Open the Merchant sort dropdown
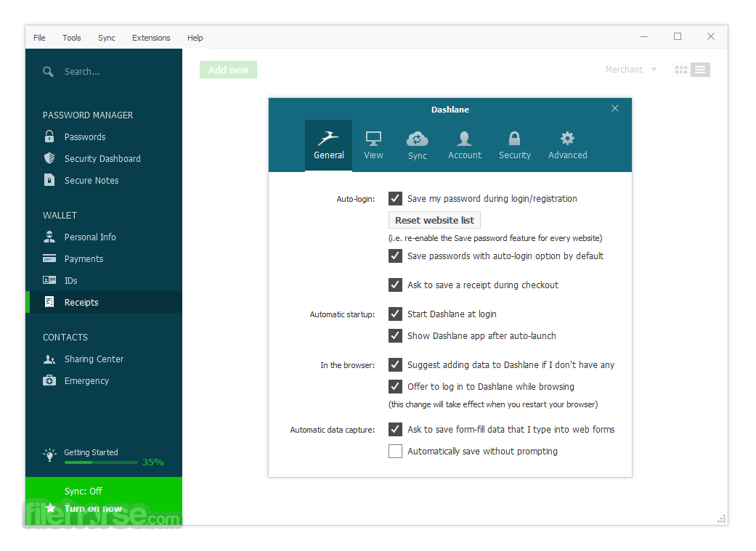Screen dimensions: 756x551 [630, 70]
